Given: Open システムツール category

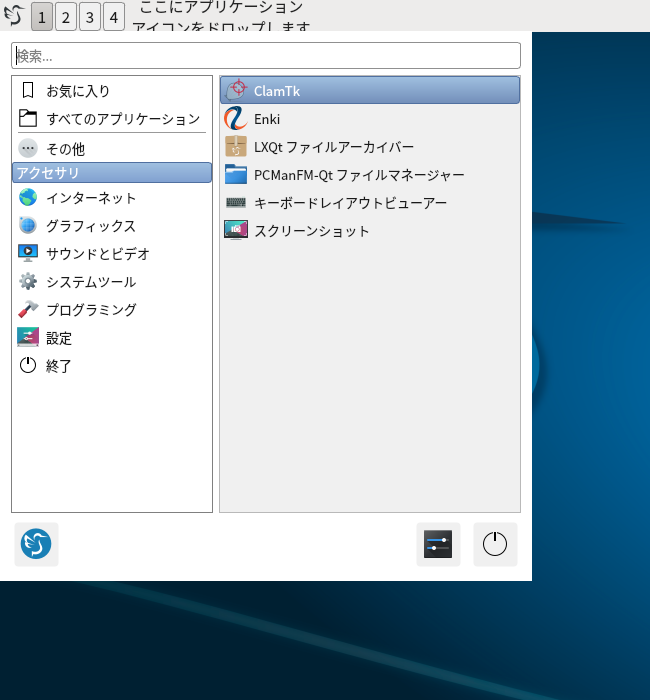Looking at the screenshot, I should pos(112,282).
